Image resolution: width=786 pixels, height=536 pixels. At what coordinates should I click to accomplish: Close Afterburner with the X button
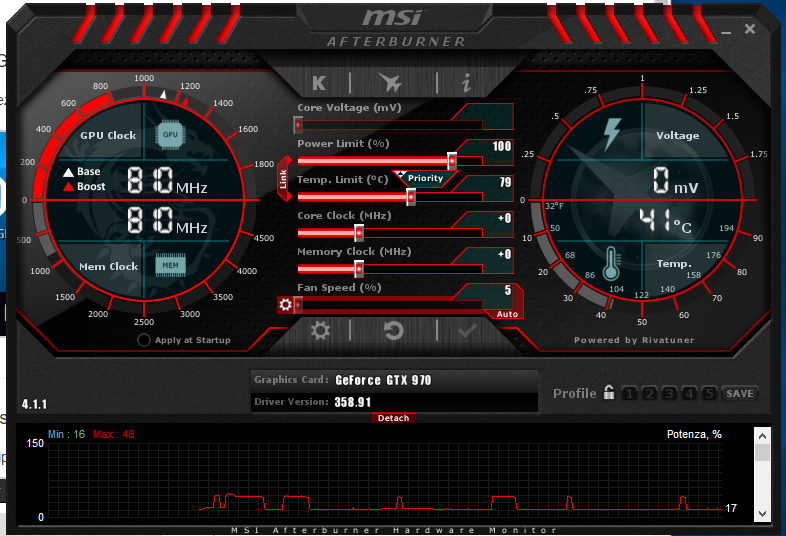pyautogui.click(x=750, y=29)
